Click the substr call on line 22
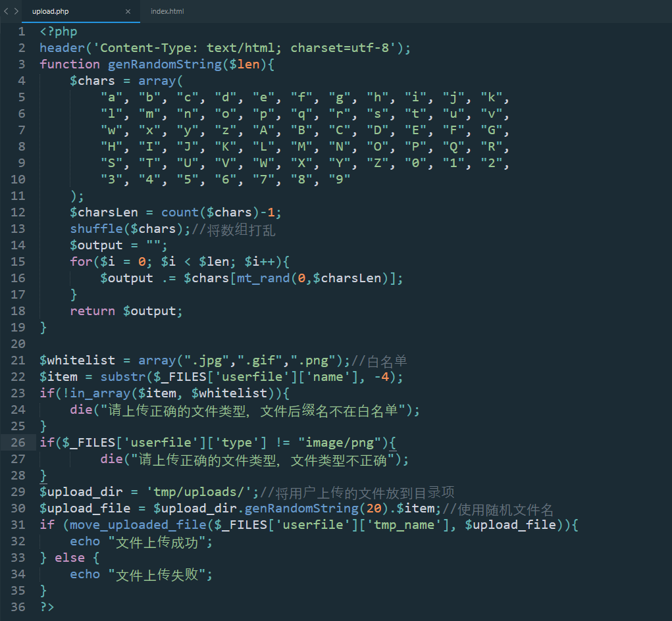672x621 pixels. (123, 377)
